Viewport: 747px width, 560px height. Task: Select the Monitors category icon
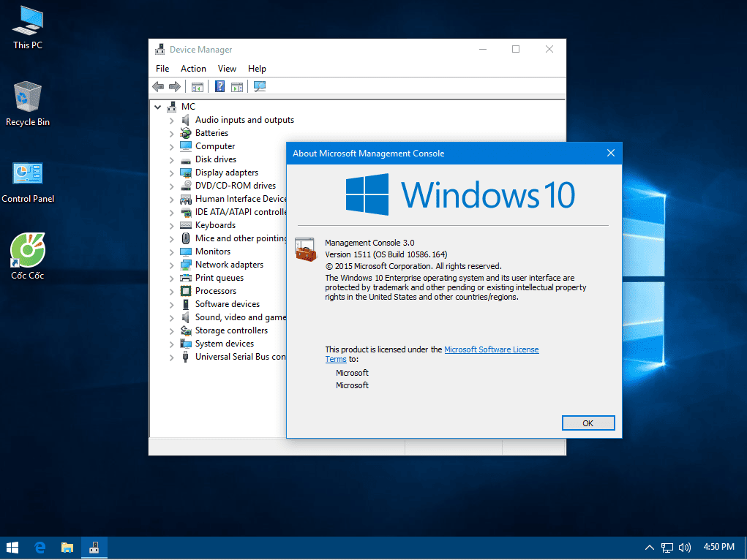186,251
